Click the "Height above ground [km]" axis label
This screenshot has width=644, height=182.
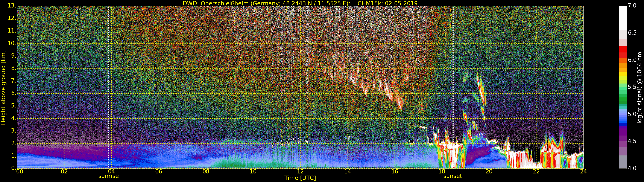(3, 88)
